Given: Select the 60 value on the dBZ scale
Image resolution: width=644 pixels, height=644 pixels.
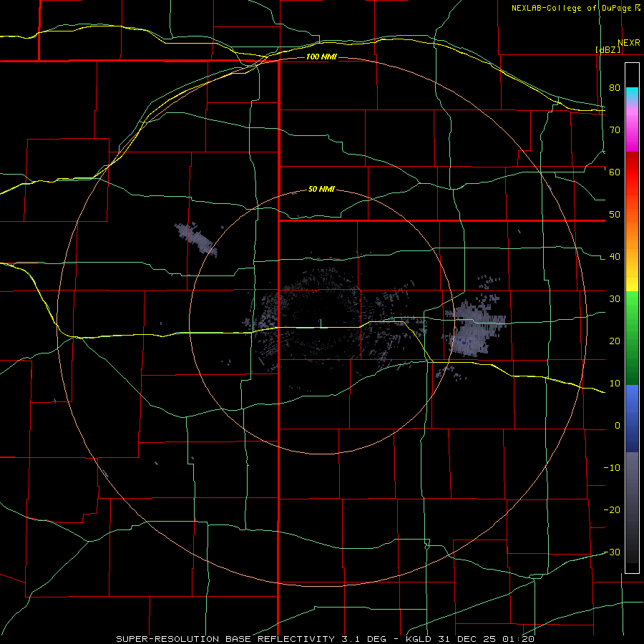Looking at the screenshot, I should click(615, 172).
